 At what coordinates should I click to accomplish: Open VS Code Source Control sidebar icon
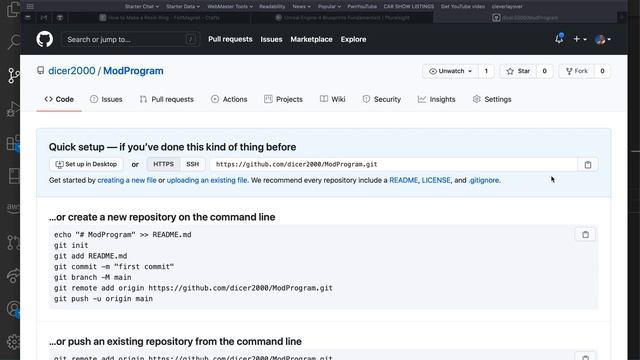pos(13,76)
